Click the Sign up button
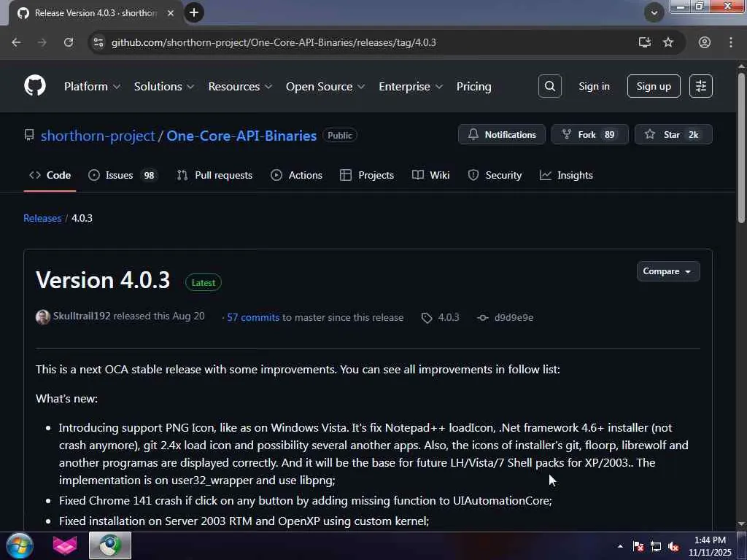This screenshot has width=747, height=560. pyautogui.click(x=654, y=86)
